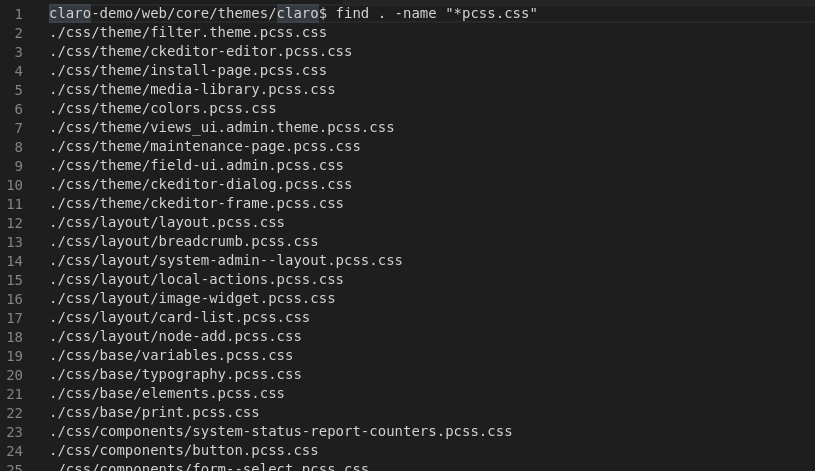The height and width of the screenshot is (471, 815).
Task: Place cursor on the media-library.pcss.css line
Action: point(192,89)
